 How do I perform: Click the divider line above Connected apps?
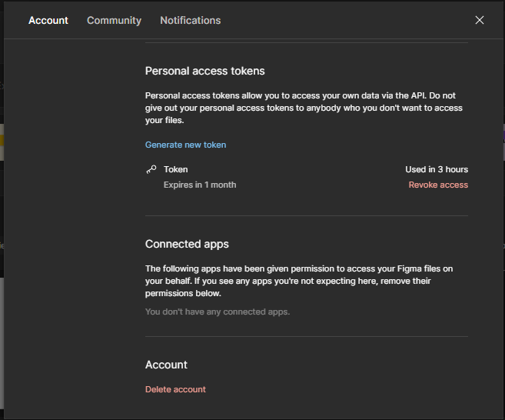pyautogui.click(x=306, y=215)
